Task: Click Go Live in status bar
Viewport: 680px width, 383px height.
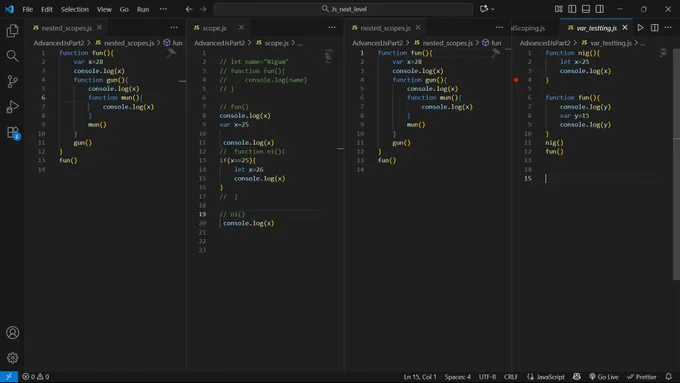Action: click(604, 376)
